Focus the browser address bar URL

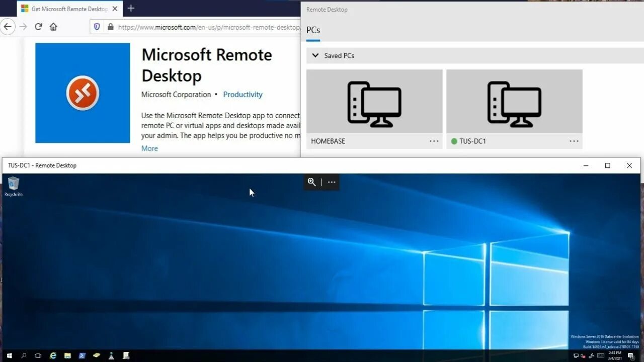(209, 27)
